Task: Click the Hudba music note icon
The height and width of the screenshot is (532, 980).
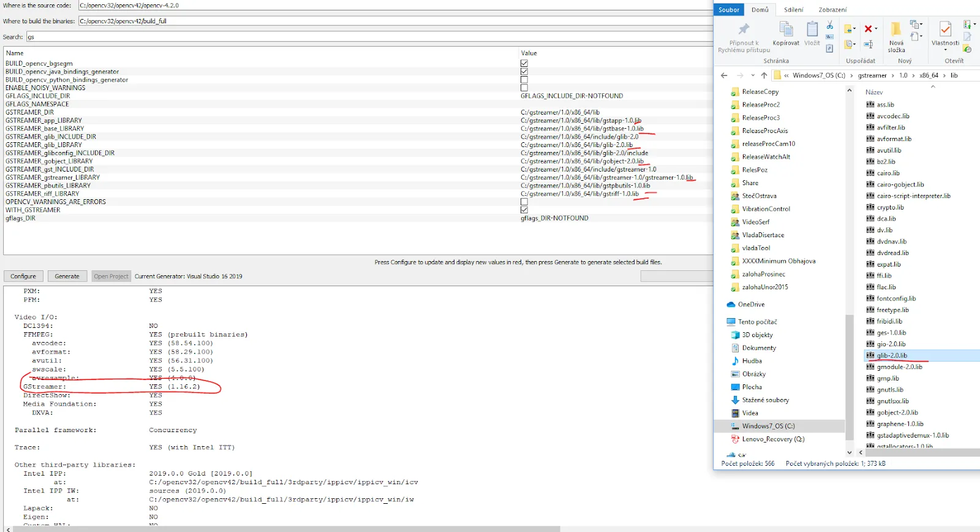Action: pos(736,361)
